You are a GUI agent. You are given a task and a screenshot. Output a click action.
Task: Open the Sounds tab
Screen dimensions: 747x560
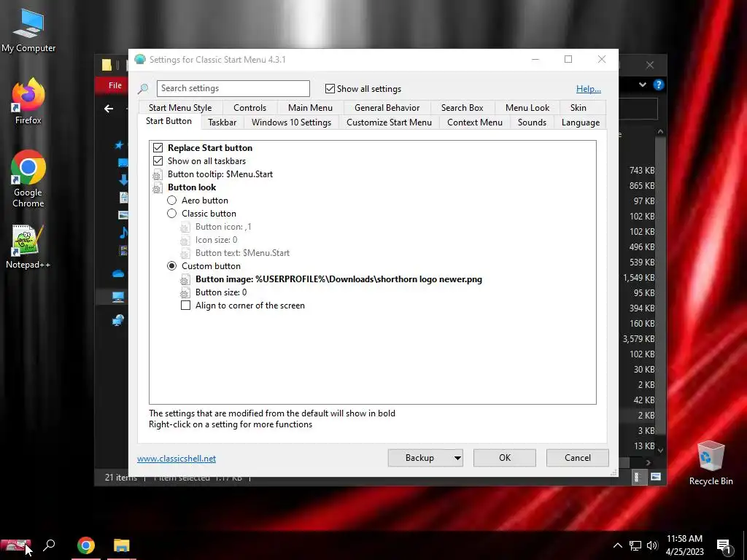pyautogui.click(x=532, y=122)
